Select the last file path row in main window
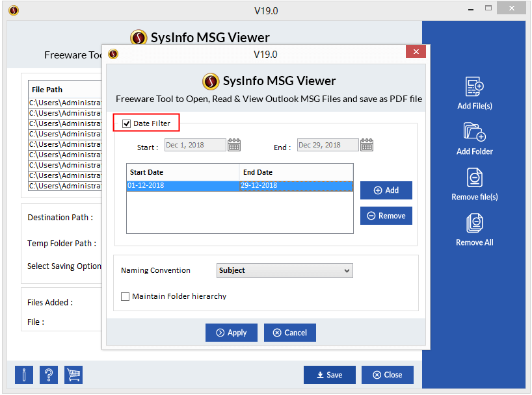Screen dimensions: 532x395 point(65,186)
